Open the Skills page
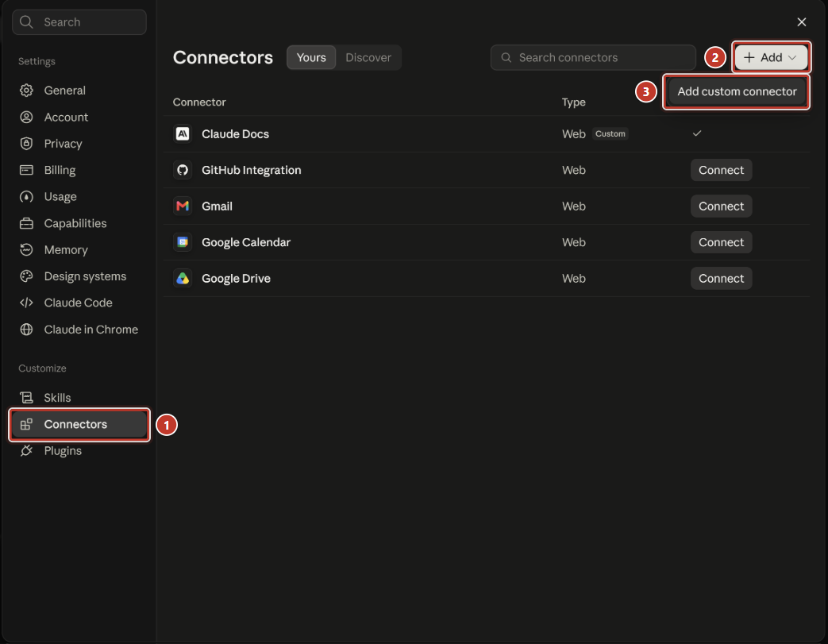This screenshot has height=644, width=828. (x=79, y=397)
